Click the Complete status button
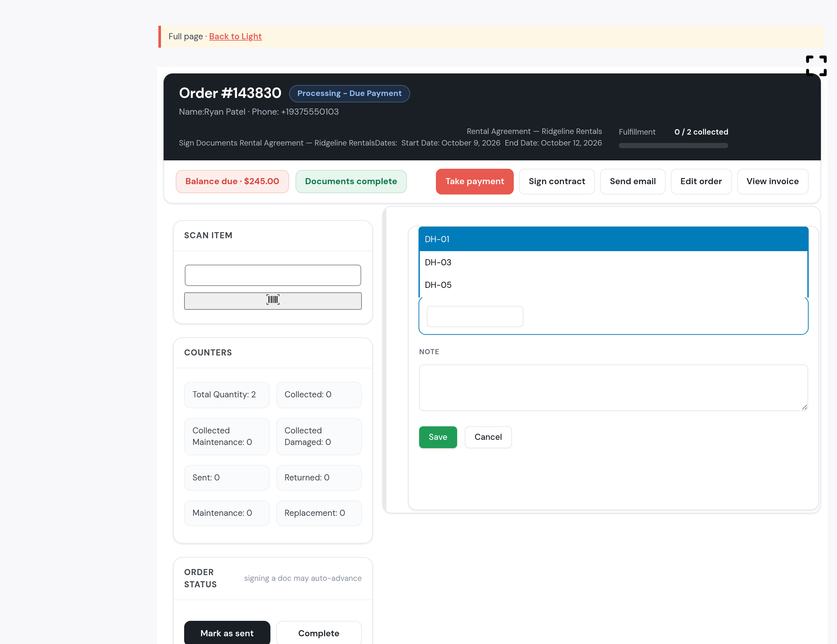This screenshot has height=644, width=837. (318, 633)
